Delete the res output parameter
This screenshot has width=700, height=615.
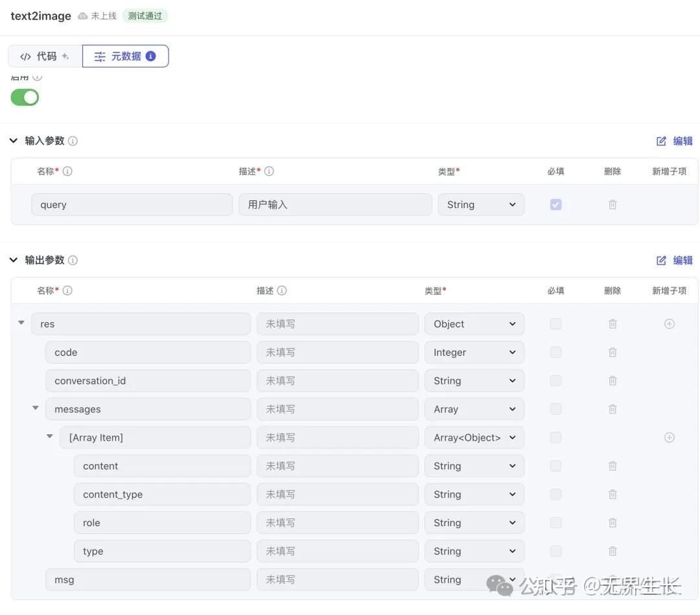point(612,323)
